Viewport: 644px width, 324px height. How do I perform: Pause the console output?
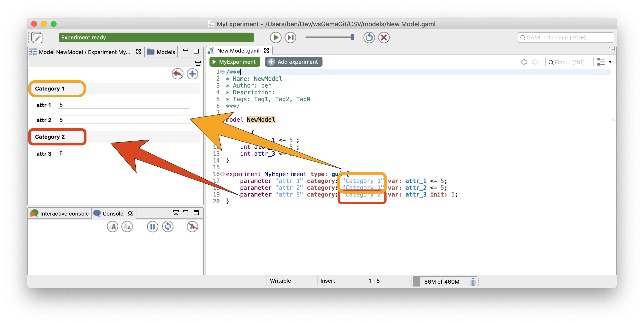click(152, 227)
